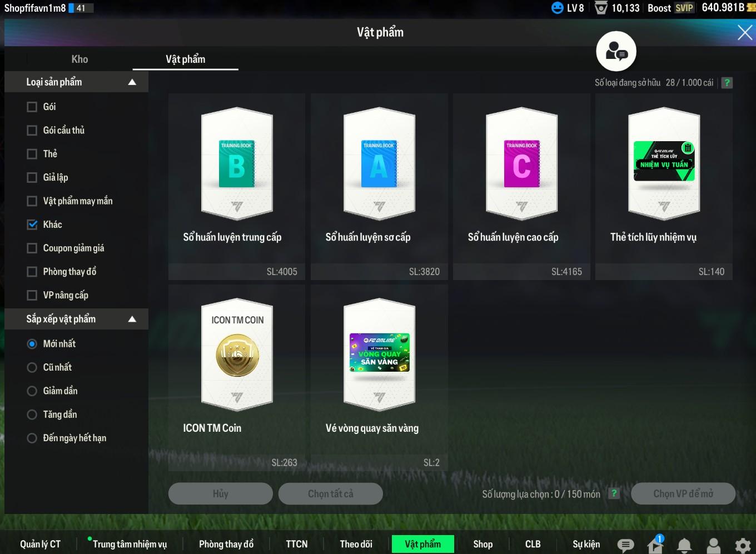Open the notifications bell icon
This screenshot has height=554, width=756.
pos(684,545)
